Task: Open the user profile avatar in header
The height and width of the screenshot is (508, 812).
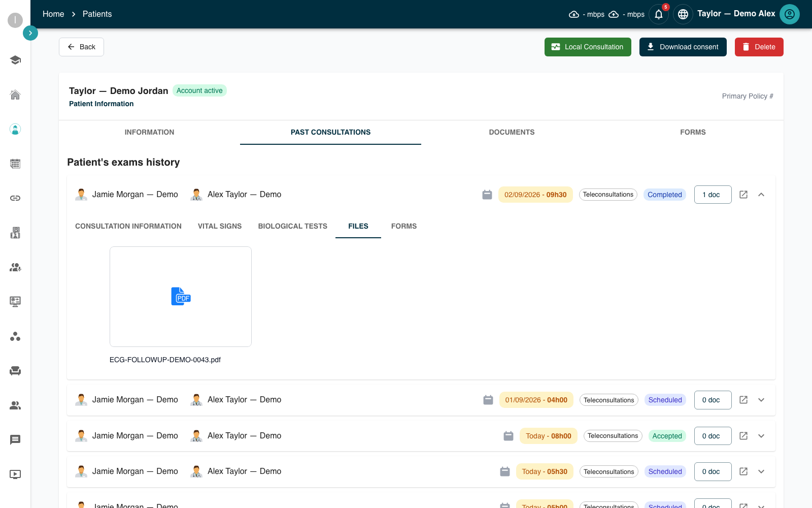Action: tap(790, 14)
